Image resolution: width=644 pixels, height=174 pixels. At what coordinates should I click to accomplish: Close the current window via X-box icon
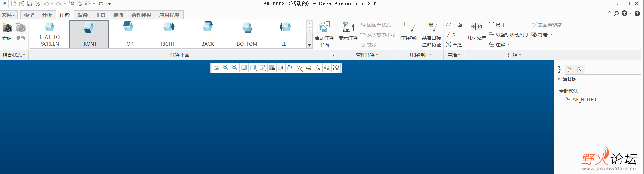101,4
